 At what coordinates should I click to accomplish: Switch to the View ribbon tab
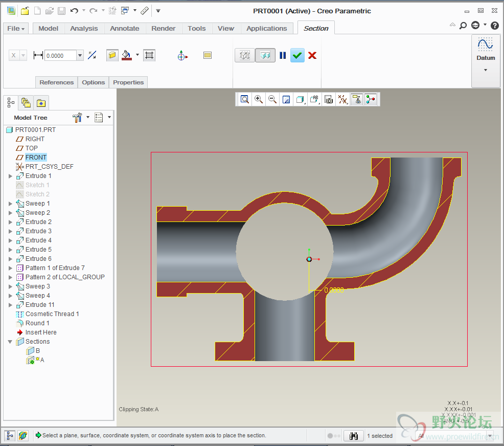point(225,28)
